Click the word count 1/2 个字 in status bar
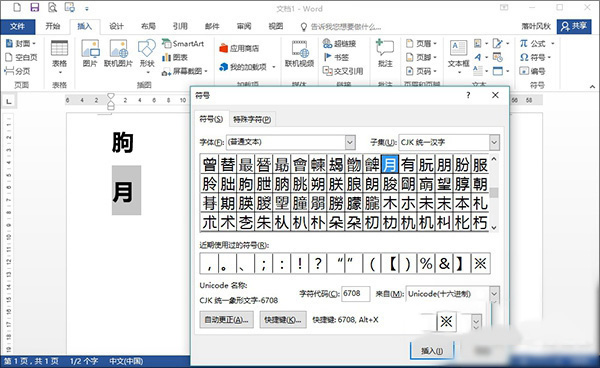This screenshot has width=600, height=368. pos(84,361)
